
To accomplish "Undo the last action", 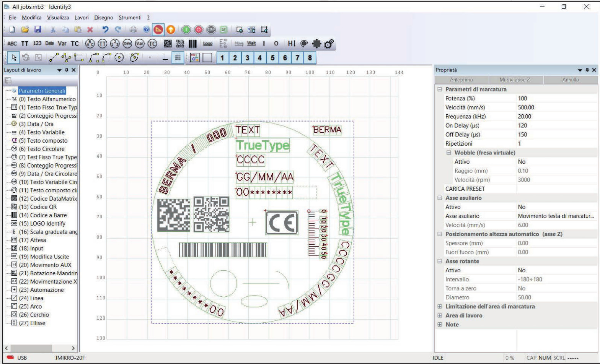I will [x=106, y=29].
